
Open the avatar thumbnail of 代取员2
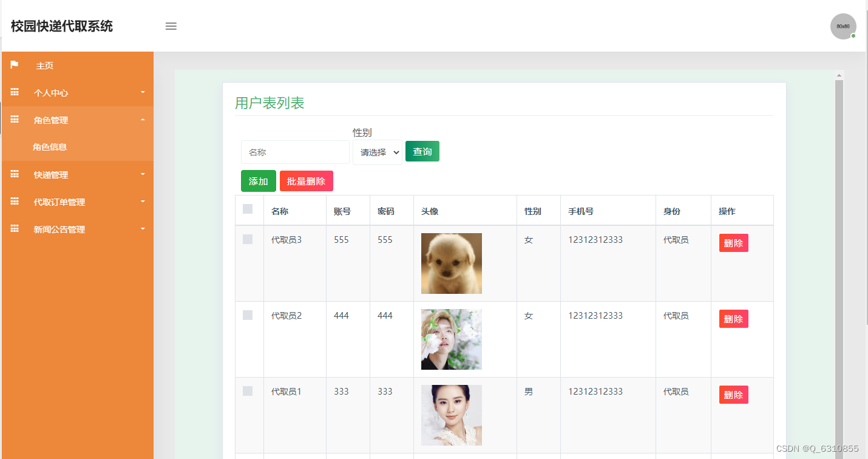pos(452,339)
